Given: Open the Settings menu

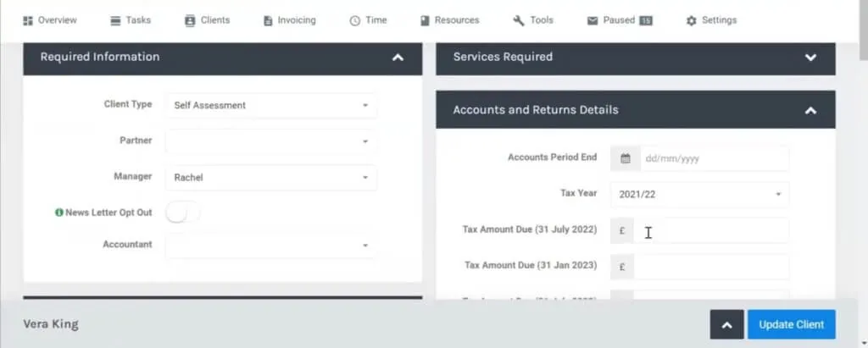Looking at the screenshot, I should click(711, 20).
